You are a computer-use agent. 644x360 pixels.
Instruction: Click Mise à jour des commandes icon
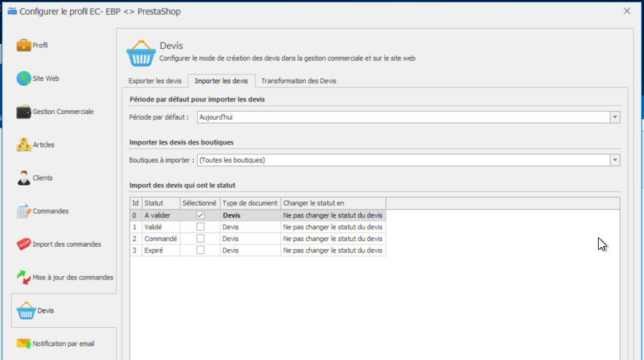(x=23, y=277)
